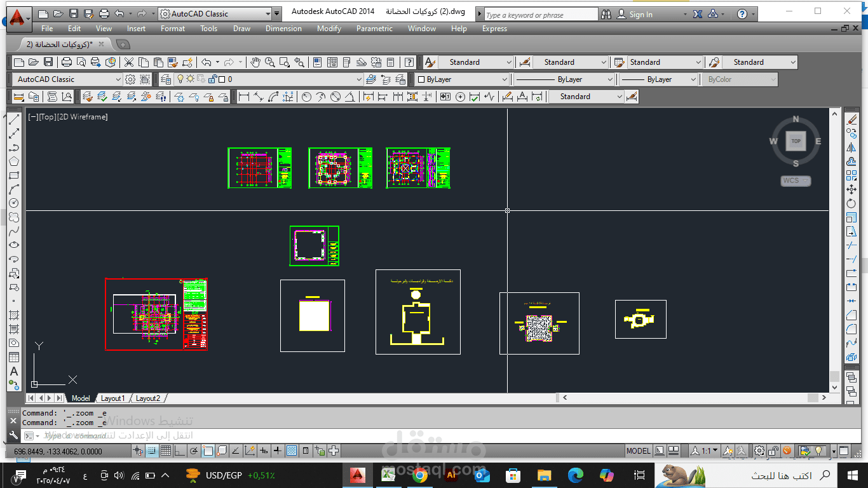868x488 pixels.
Task: Click the red-bordered drawing sheet thumbnail
Action: point(156,314)
